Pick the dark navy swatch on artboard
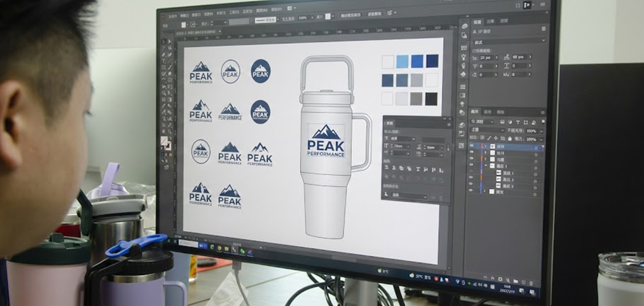Image resolution: width=644 pixels, height=306 pixels. point(432,61)
